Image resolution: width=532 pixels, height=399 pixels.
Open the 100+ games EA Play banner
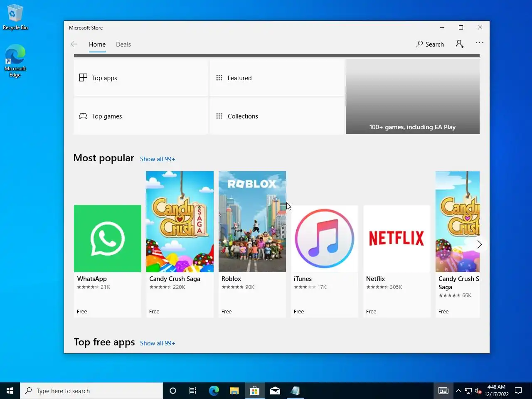[413, 96]
